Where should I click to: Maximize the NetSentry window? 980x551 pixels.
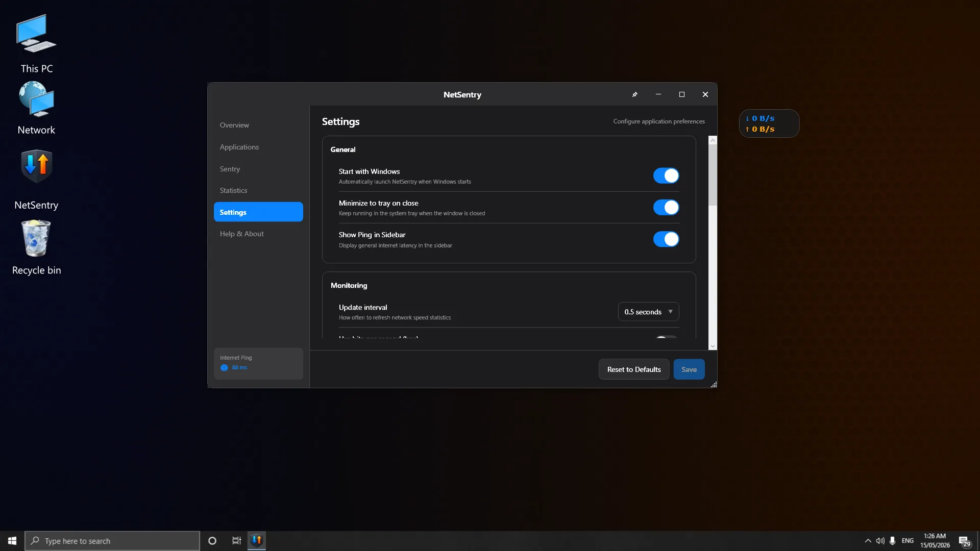682,94
